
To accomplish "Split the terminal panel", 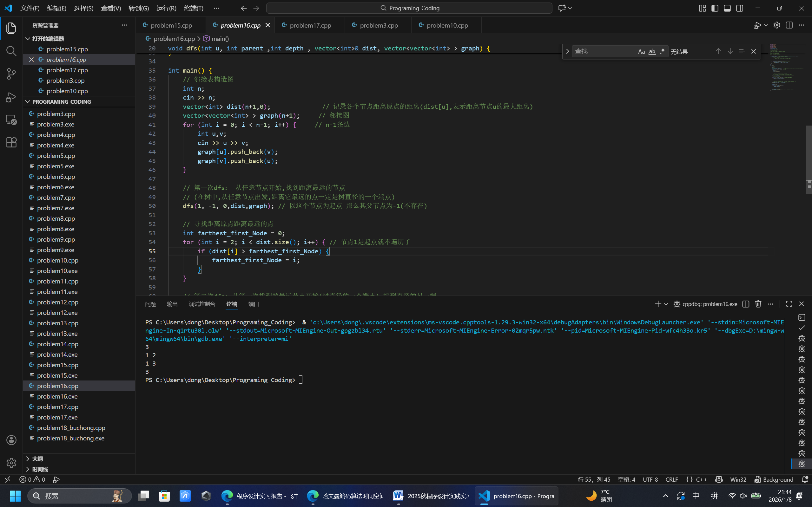I will tap(746, 304).
